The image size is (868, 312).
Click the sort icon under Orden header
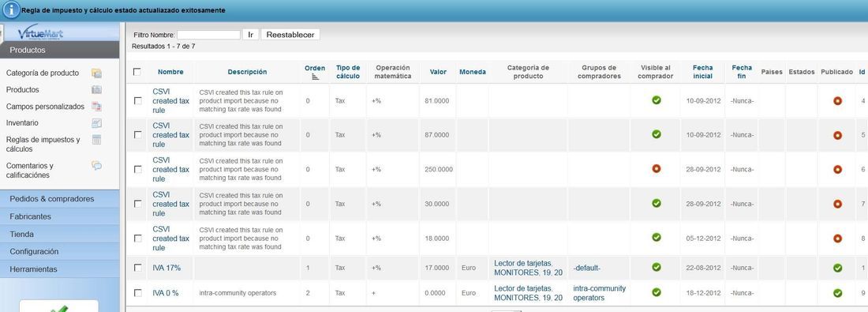click(316, 77)
